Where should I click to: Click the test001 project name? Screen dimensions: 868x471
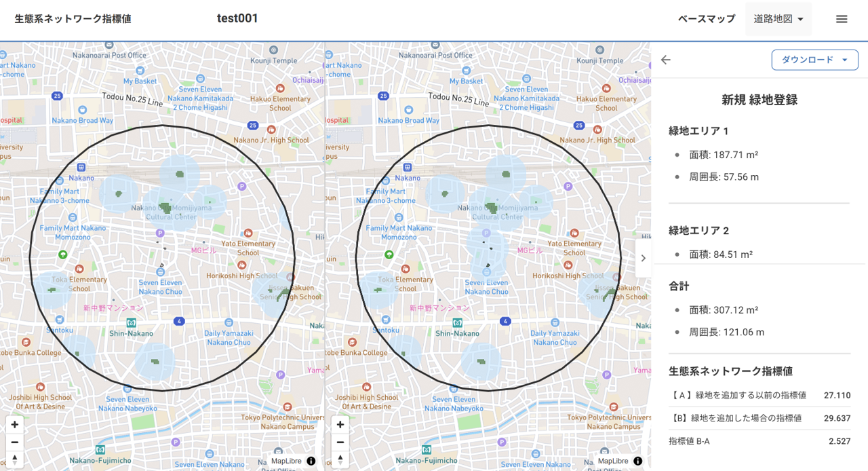237,19
